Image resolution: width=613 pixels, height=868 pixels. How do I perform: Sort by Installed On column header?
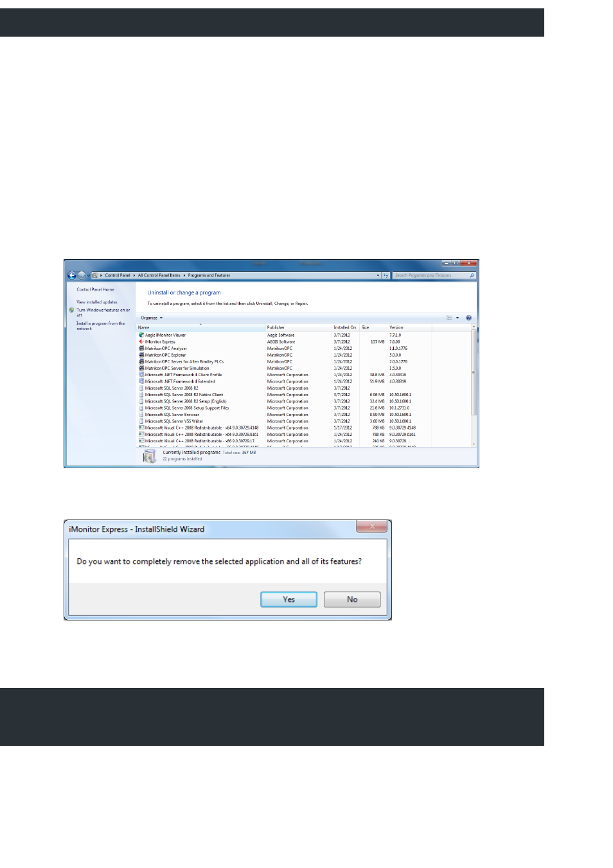pos(345,327)
